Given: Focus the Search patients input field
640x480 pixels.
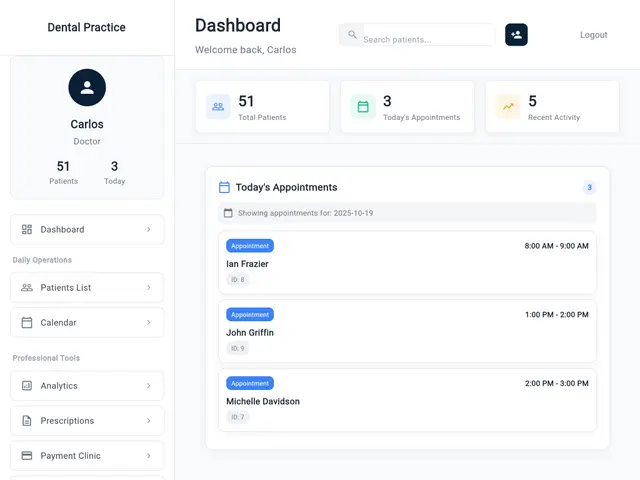Looking at the screenshot, I should 426,40.
